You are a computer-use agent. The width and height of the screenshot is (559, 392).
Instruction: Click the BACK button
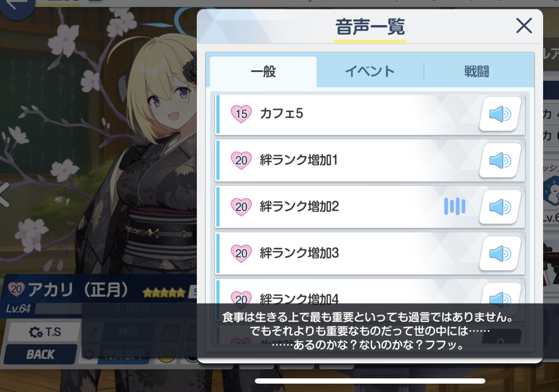tap(41, 354)
